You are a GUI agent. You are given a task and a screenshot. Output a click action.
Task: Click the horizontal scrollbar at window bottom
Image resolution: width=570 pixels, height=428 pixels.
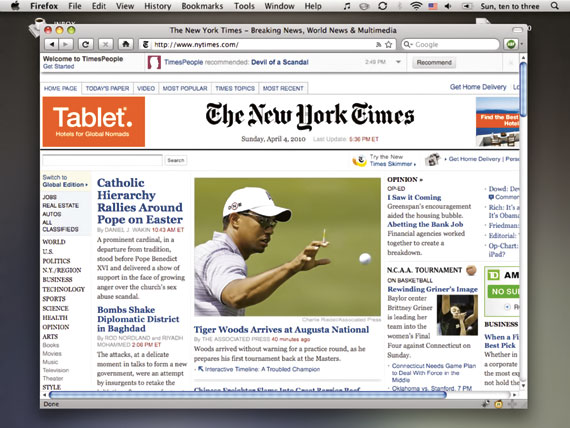[x=248, y=395]
